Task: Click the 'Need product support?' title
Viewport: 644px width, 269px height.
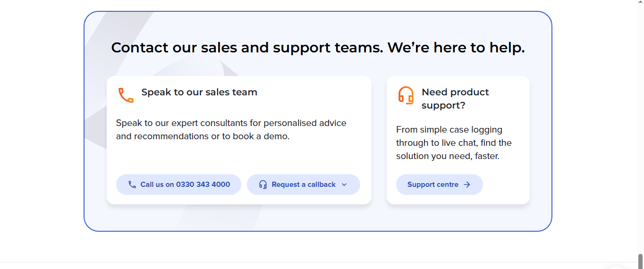Action: [x=455, y=99]
